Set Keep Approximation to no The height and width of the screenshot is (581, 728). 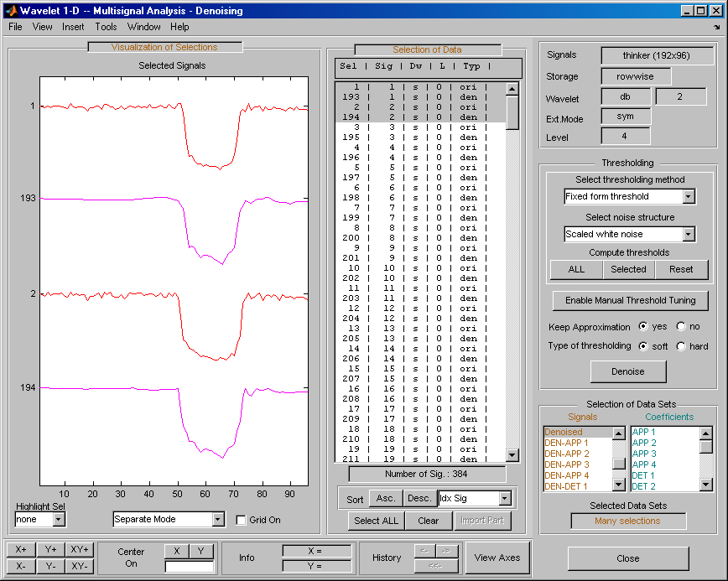click(x=681, y=326)
